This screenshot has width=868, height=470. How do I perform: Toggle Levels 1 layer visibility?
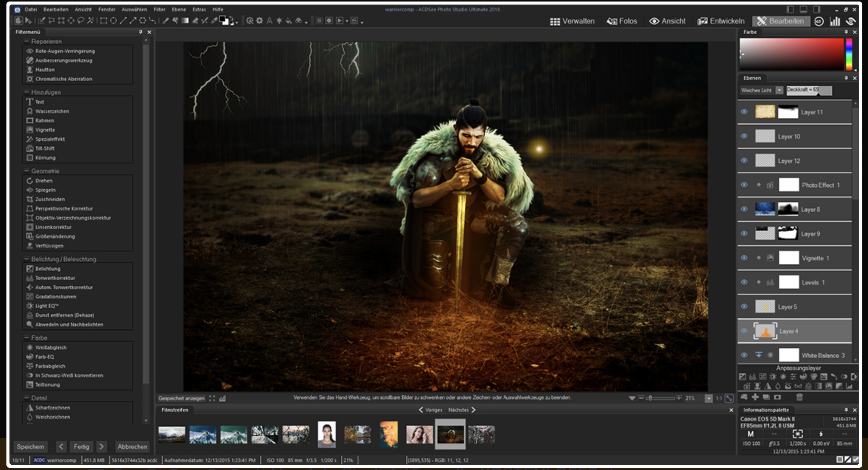coord(744,282)
